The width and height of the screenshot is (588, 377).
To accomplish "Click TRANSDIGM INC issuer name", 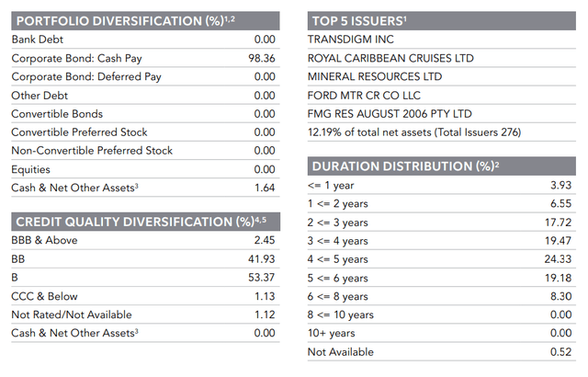I will (351, 40).
